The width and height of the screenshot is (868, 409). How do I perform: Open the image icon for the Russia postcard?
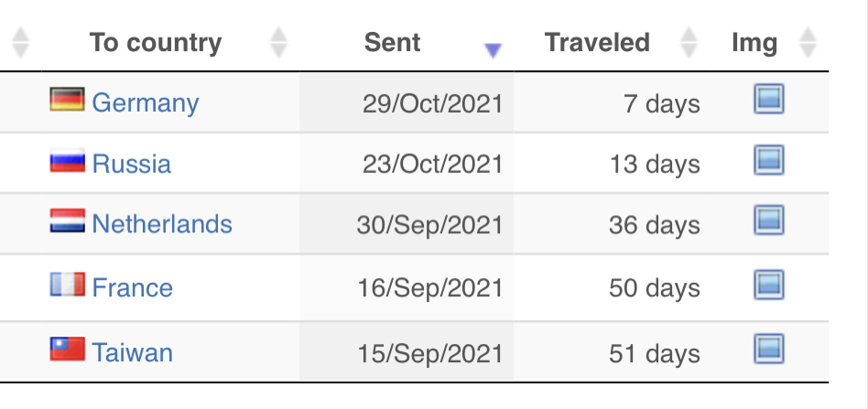(769, 160)
